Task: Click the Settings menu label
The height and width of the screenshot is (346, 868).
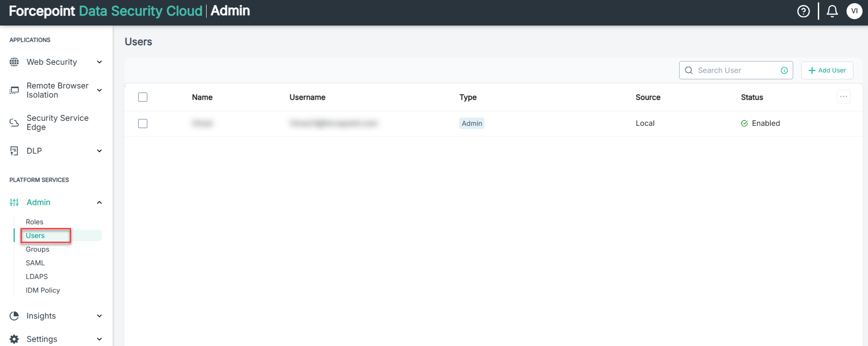Action: click(42, 339)
